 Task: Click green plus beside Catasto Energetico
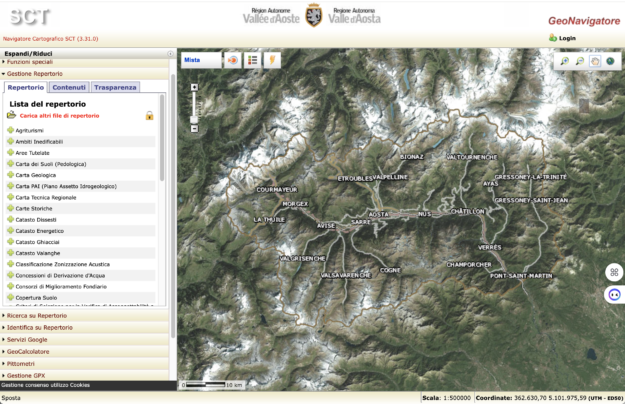[11, 230]
